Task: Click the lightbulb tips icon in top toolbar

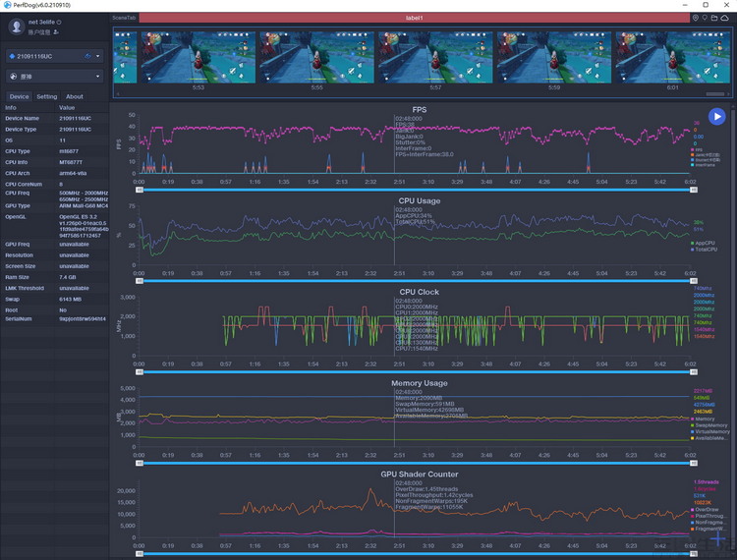Action: [x=705, y=18]
